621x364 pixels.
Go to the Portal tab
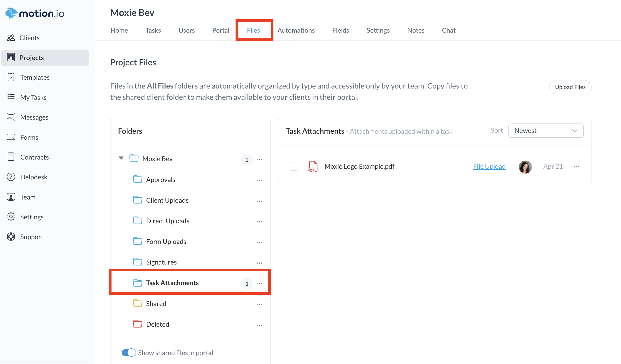pyautogui.click(x=220, y=30)
